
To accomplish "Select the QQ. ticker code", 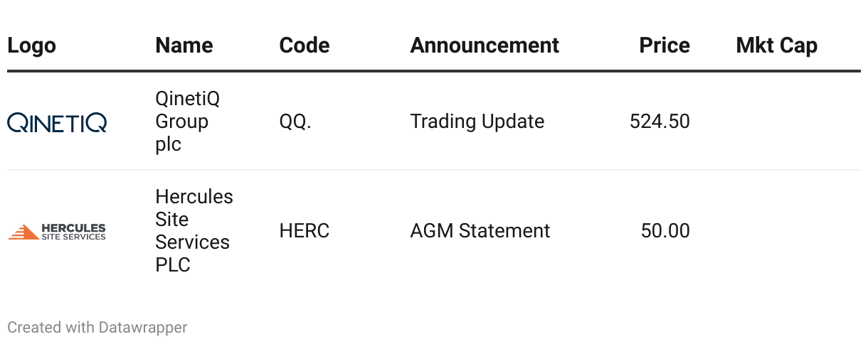I will (x=295, y=122).
